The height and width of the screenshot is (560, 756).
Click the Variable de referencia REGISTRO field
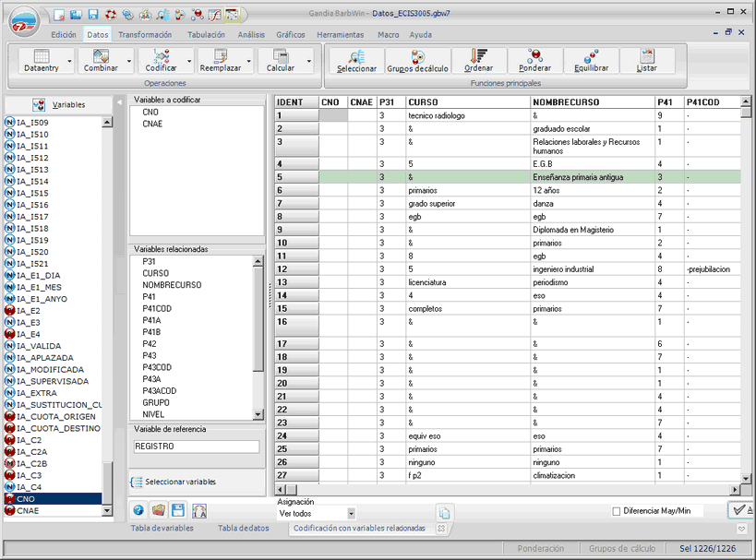click(x=196, y=447)
